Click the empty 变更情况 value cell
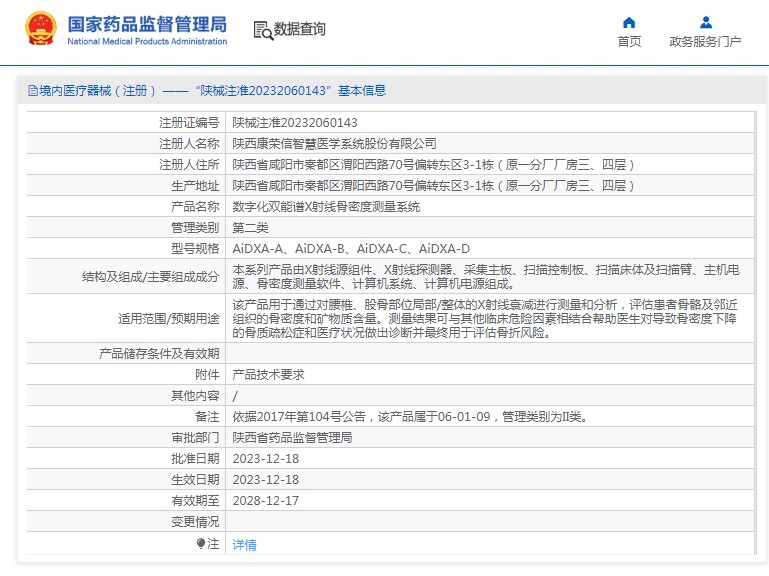The image size is (769, 576). click(x=490, y=522)
